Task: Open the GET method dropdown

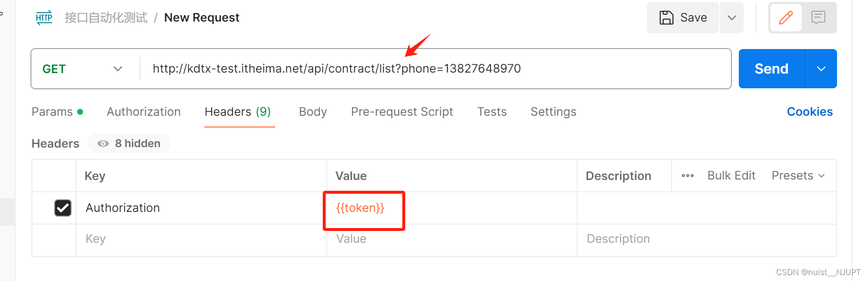Action: 82,69
